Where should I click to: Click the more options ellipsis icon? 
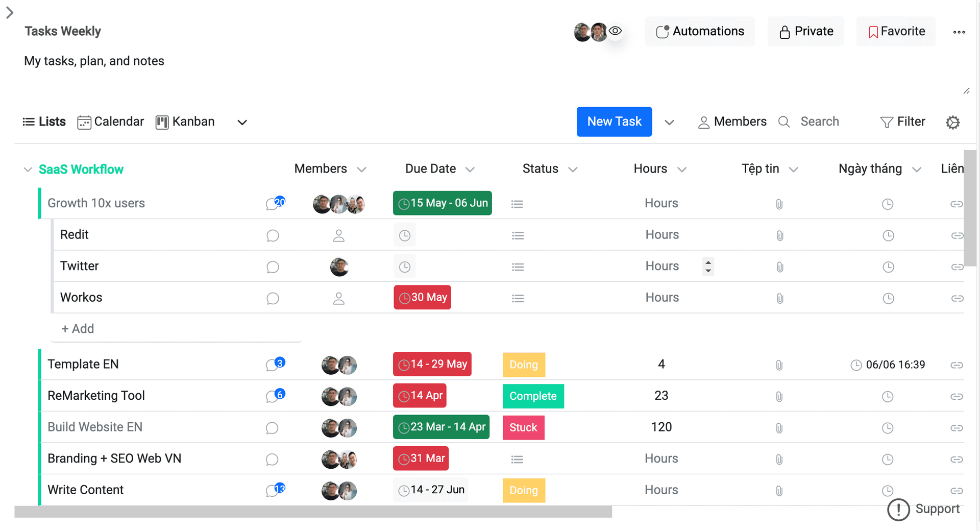pyautogui.click(x=959, y=32)
